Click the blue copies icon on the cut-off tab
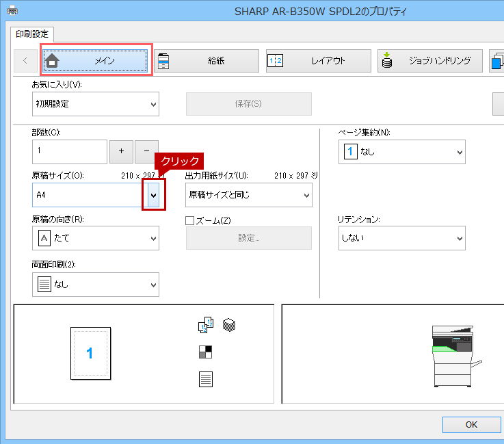504x444 pixels. pos(498,61)
